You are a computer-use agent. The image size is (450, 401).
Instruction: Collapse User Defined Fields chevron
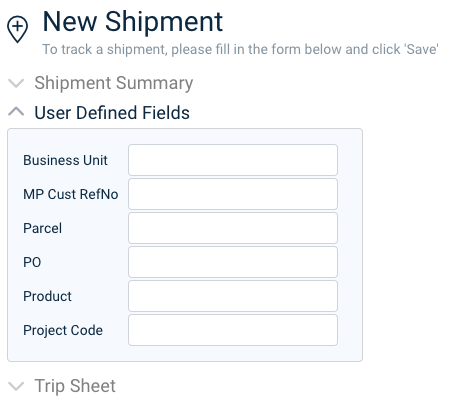pos(16,112)
